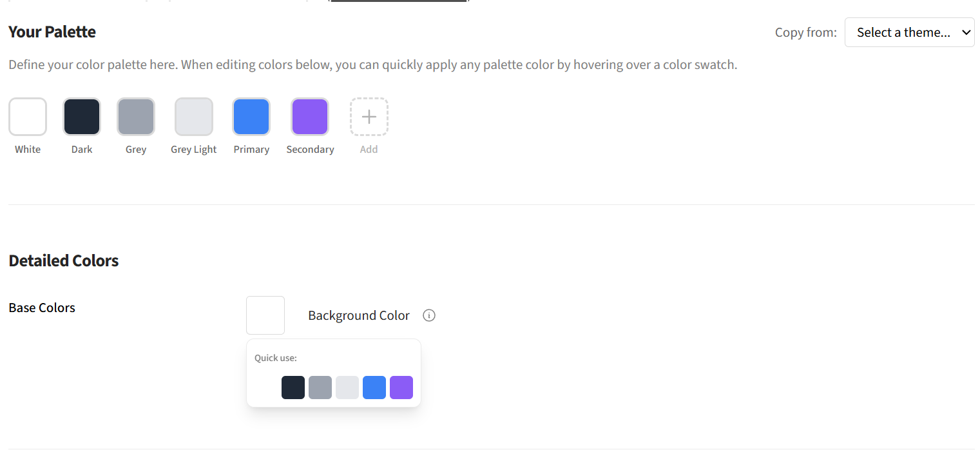Apply purple color from Quick use popup

point(401,388)
